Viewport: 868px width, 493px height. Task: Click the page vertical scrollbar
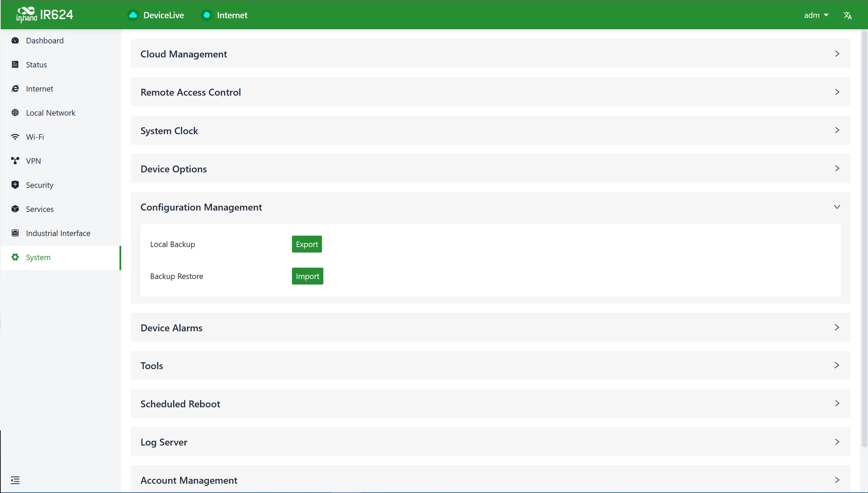(x=864, y=239)
